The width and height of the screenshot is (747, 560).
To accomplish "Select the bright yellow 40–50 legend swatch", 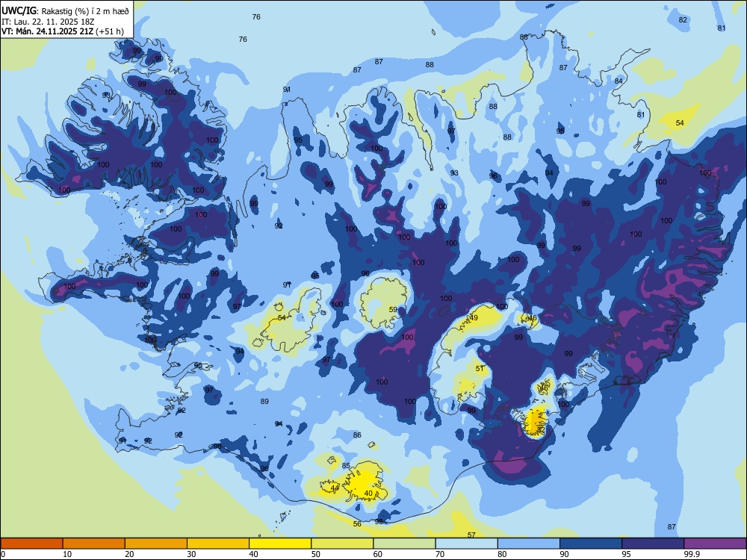I will pos(280,544).
